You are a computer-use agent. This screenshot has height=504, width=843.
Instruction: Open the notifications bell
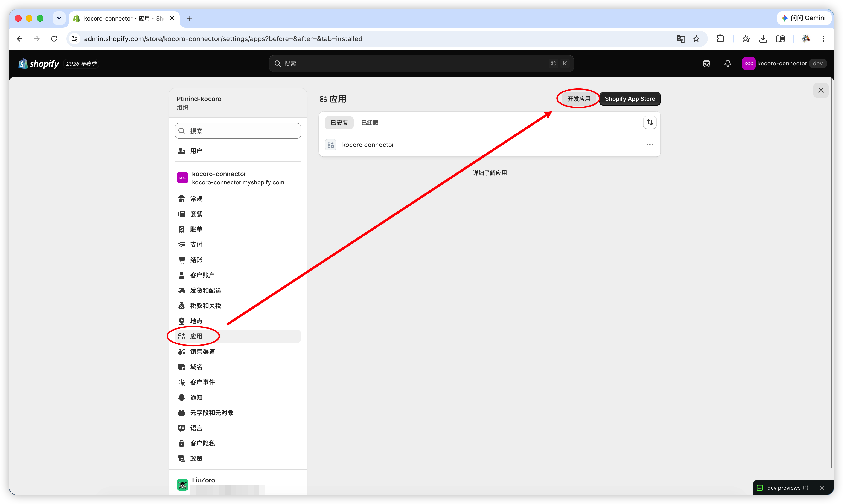(x=728, y=64)
